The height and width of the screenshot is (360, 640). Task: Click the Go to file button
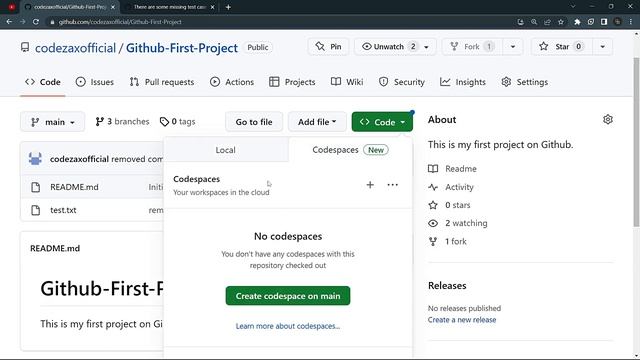254,122
